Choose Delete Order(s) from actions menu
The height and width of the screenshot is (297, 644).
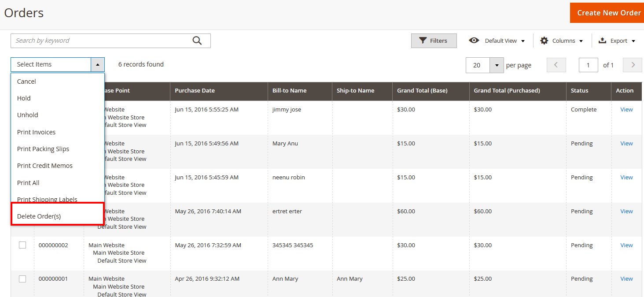point(39,216)
